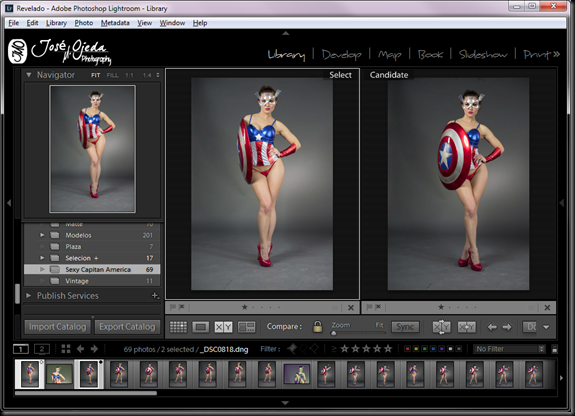Switch to Survey view icon
The width and height of the screenshot is (575, 416).
coord(246,326)
